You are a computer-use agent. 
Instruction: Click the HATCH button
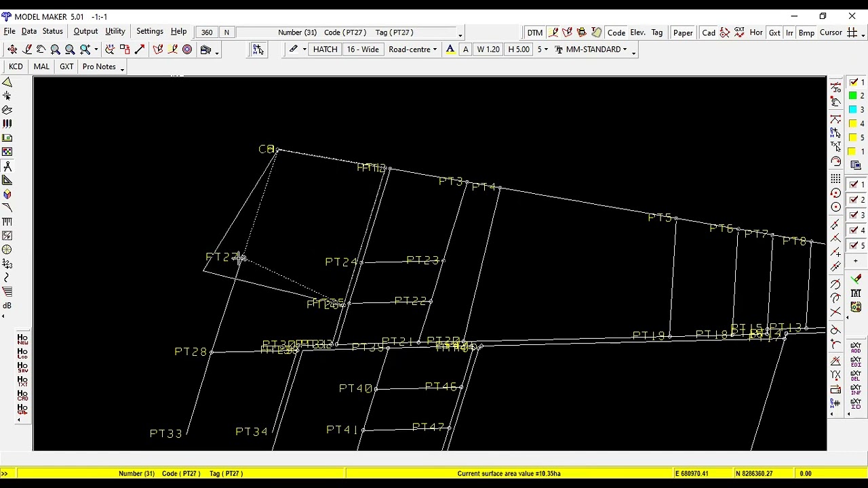click(x=325, y=49)
